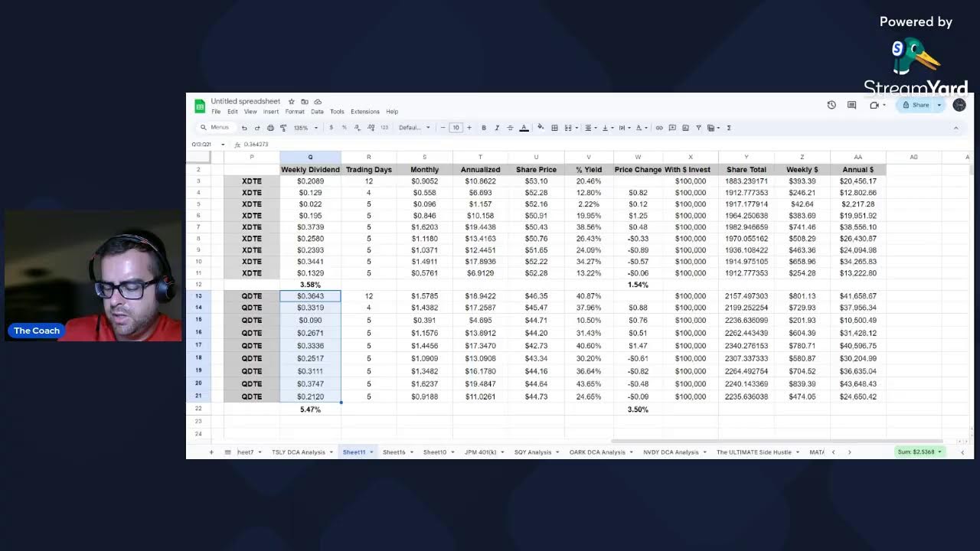Screen dimensions: 980x551
Task: Switch to TSLY DCA Analysis tab
Action: tap(302, 452)
